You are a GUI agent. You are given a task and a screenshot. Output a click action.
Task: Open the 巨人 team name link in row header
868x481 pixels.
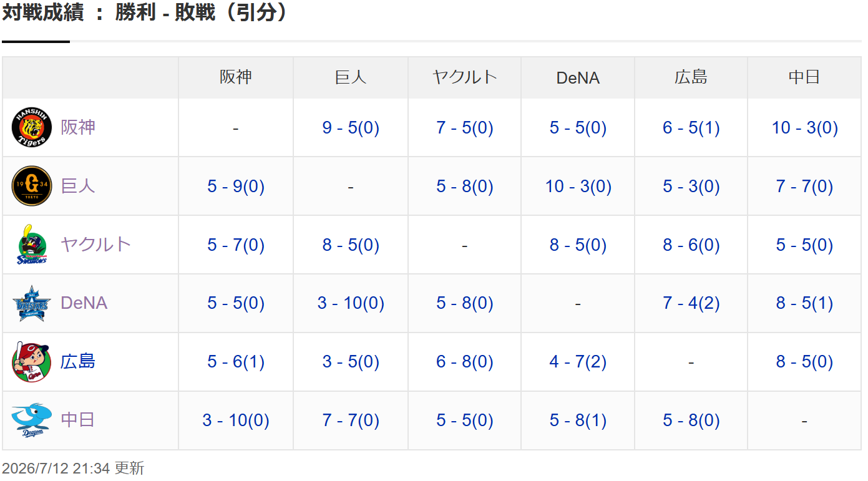[78, 186]
